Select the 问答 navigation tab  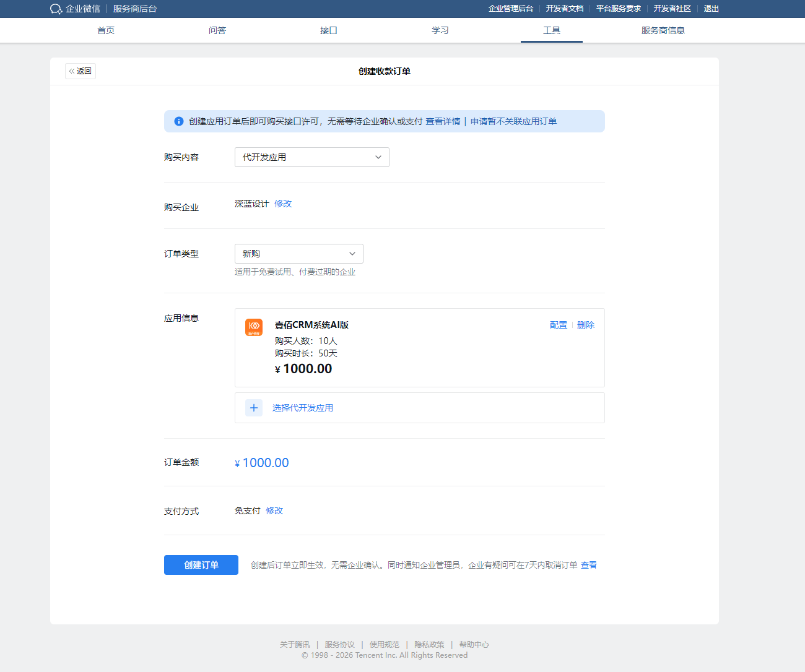(217, 30)
